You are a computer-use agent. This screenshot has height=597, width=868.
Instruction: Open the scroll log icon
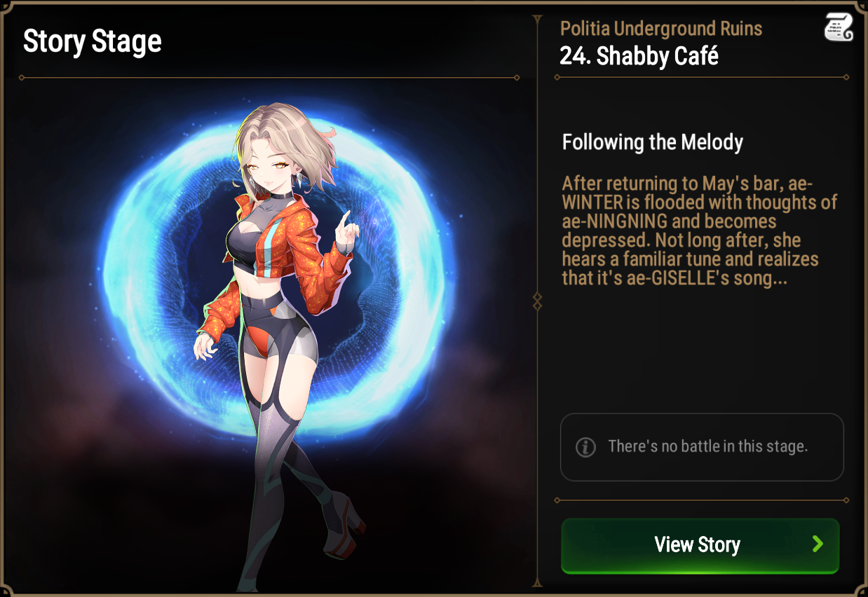[839, 27]
